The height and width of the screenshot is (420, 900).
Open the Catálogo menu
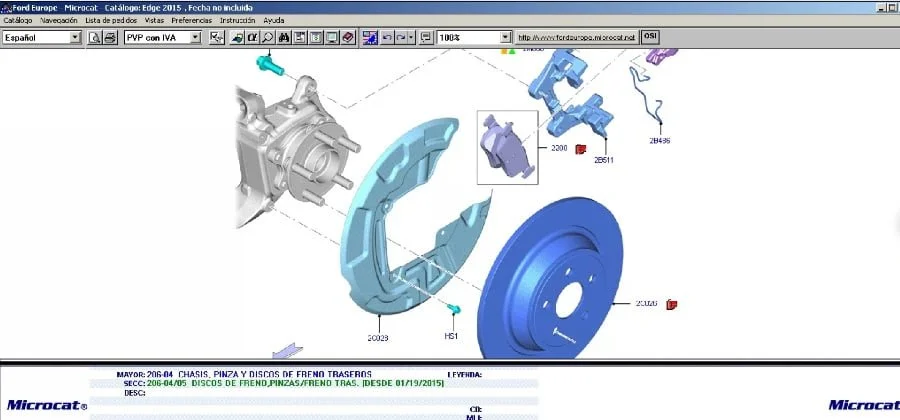(18, 20)
